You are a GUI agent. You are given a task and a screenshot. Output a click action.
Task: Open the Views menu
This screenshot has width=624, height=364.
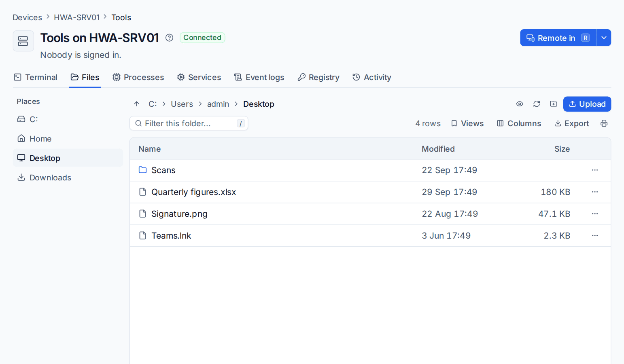pos(467,123)
